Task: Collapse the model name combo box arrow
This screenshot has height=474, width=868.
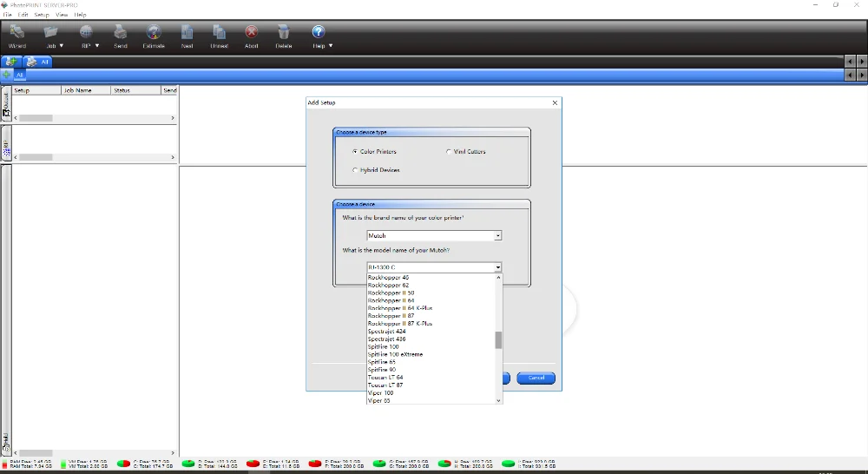Action: [497, 267]
